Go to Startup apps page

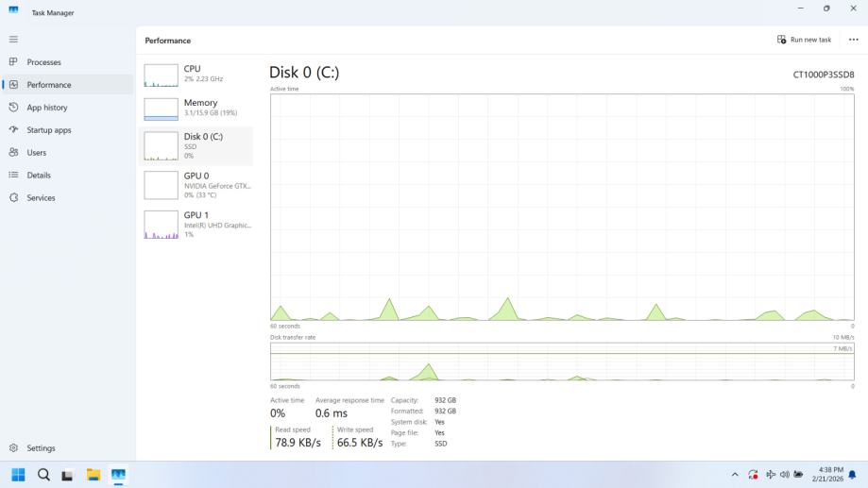click(49, 130)
